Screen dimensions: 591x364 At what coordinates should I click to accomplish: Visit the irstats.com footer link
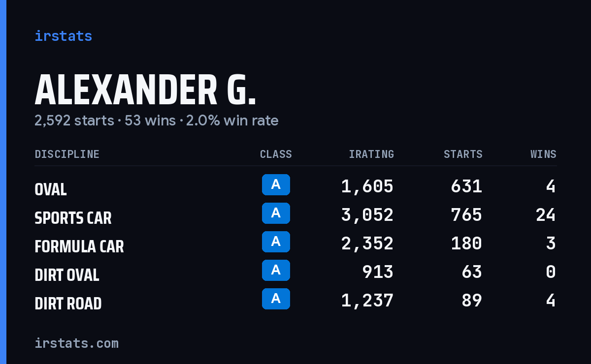click(76, 343)
